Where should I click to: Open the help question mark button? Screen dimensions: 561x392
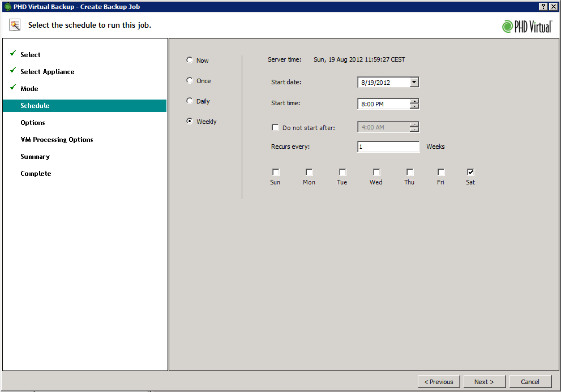543,6
